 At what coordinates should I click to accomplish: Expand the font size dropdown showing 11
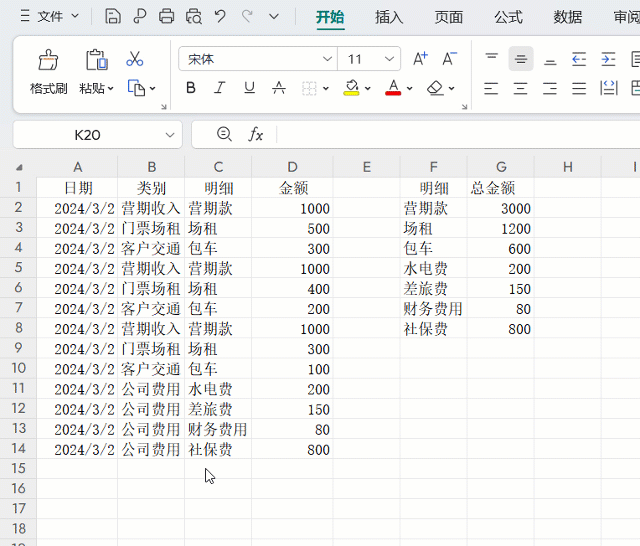point(389,60)
